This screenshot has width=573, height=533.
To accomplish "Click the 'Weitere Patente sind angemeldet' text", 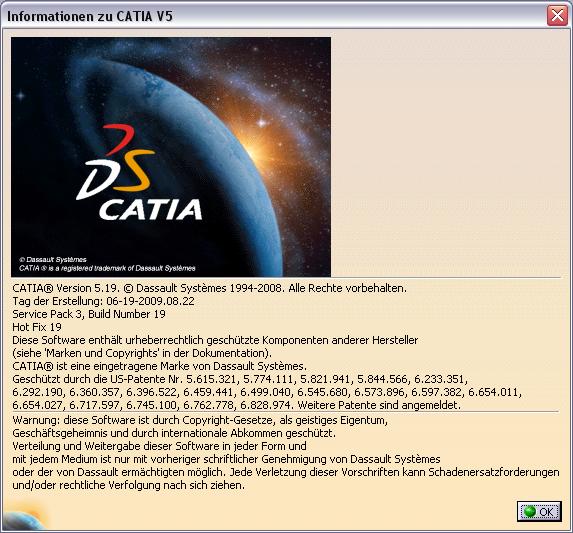I will pyautogui.click(x=379, y=405).
